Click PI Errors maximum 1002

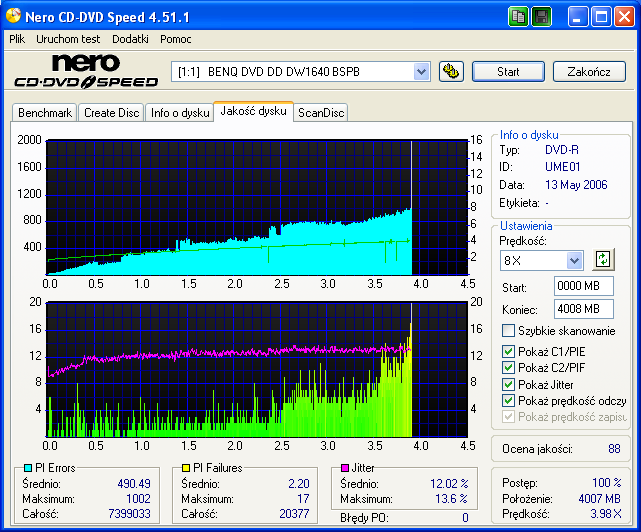coord(138,499)
